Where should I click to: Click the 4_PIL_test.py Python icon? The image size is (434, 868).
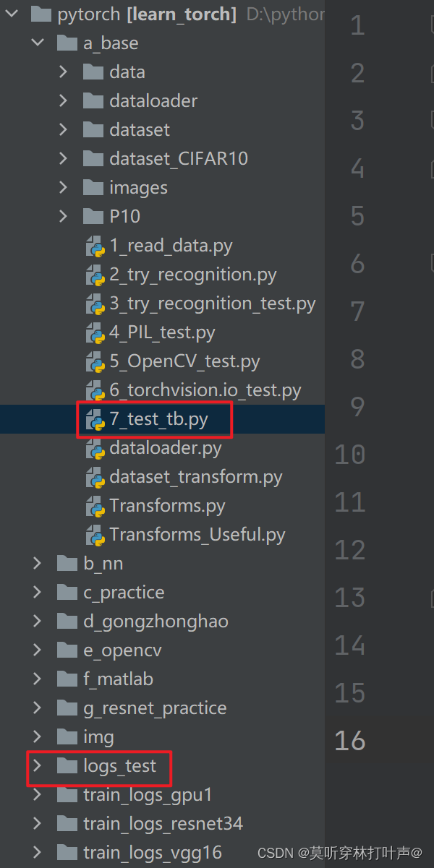click(94, 332)
